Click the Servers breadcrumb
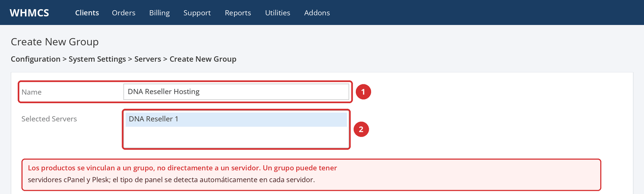Viewport: 644px width, 194px height. coord(148,59)
